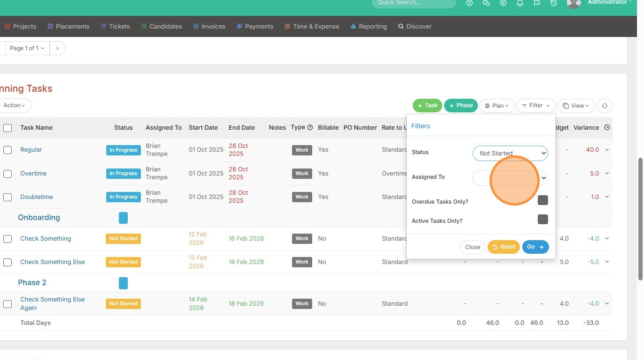
Task: Open the Onboarding phase link
Action: coord(39,218)
